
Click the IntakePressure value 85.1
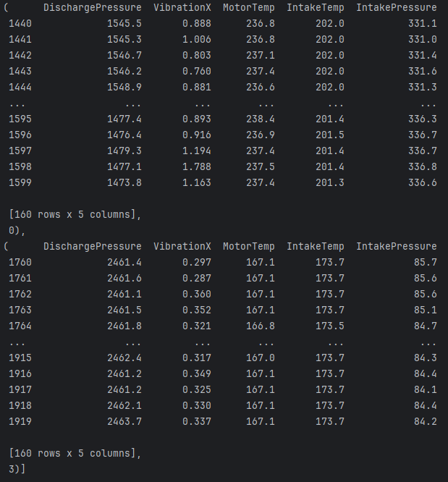(x=425, y=310)
